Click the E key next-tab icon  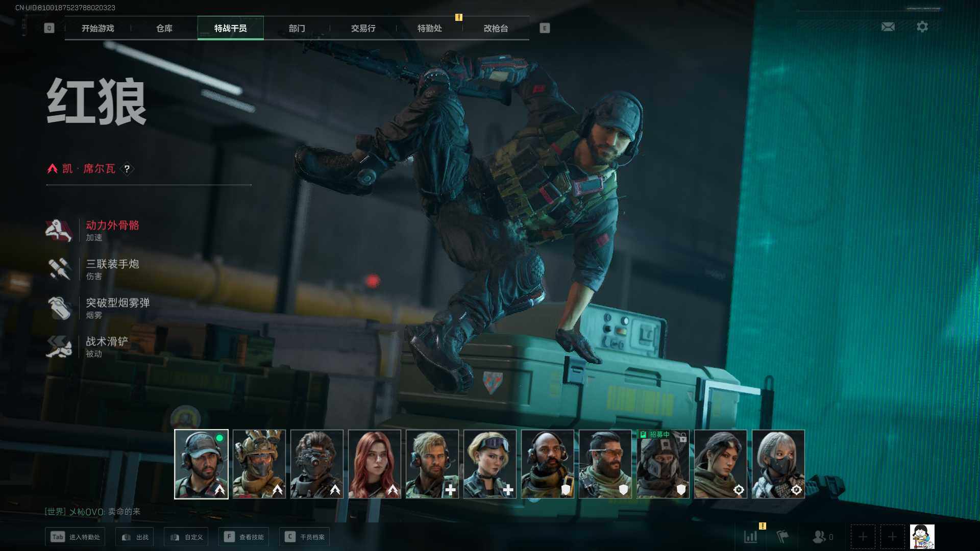tap(545, 28)
